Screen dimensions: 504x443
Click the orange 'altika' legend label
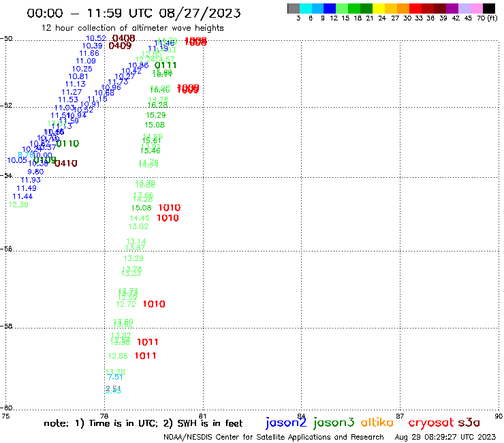tap(377, 422)
